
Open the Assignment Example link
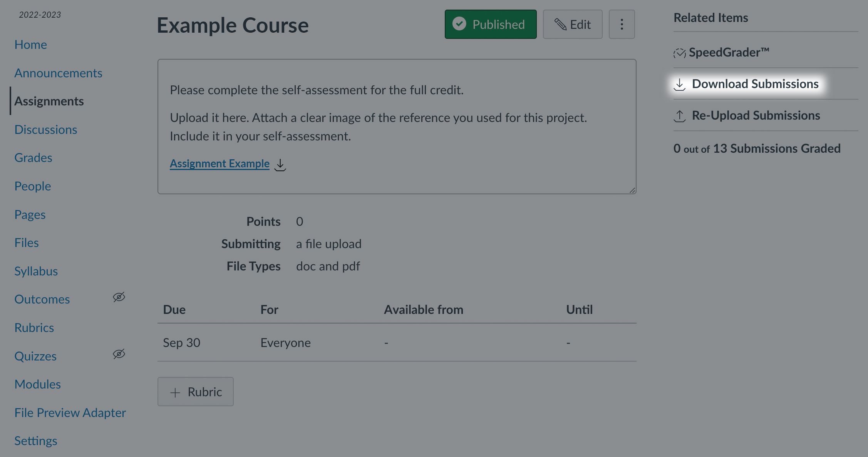pos(220,163)
